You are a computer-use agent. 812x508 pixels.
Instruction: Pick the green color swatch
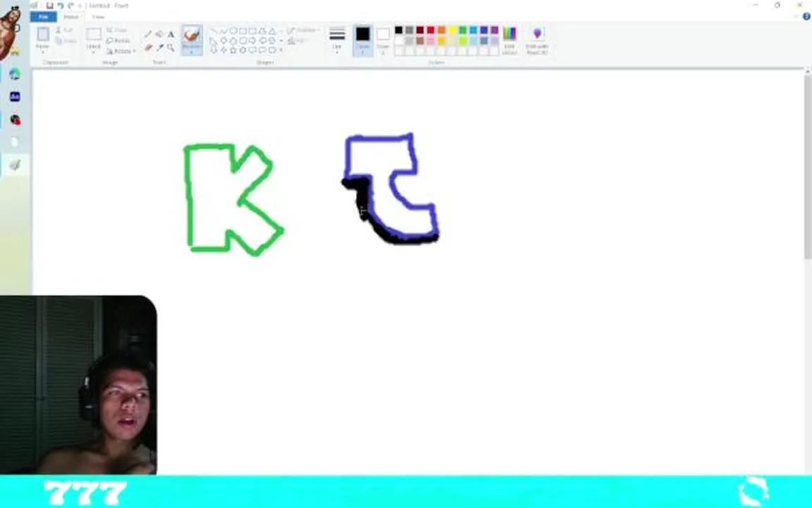[x=463, y=30]
